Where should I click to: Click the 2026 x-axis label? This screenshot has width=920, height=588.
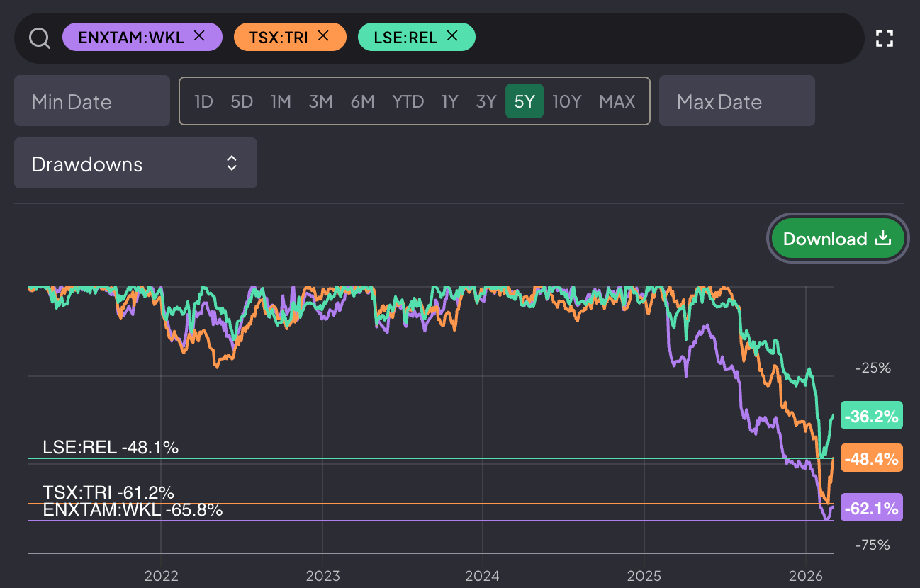pyautogui.click(x=807, y=576)
